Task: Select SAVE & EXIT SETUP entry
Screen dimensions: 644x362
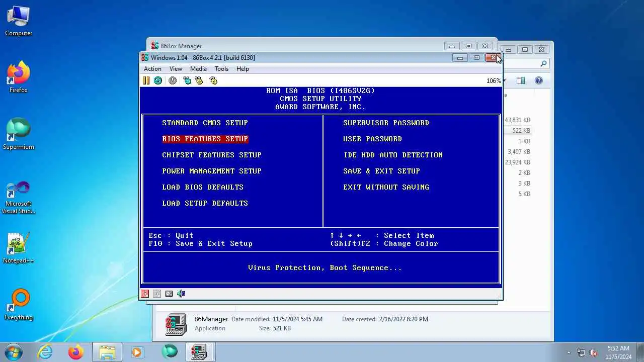Action: tap(381, 171)
